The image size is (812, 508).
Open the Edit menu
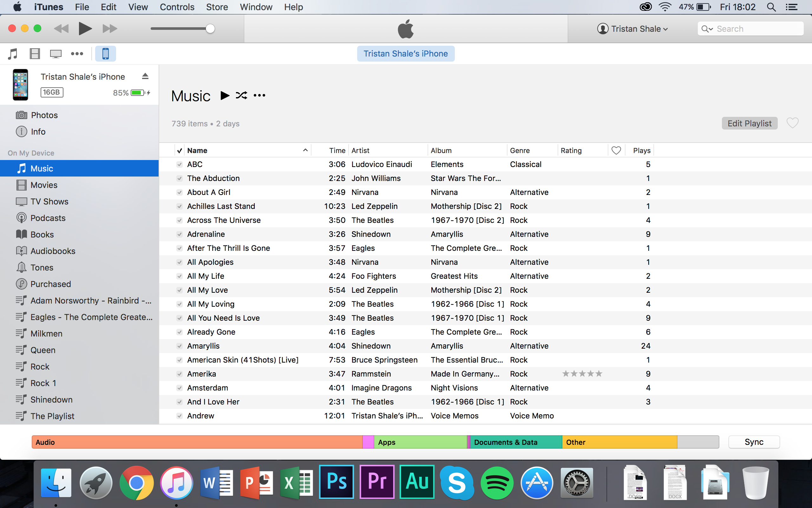(108, 7)
